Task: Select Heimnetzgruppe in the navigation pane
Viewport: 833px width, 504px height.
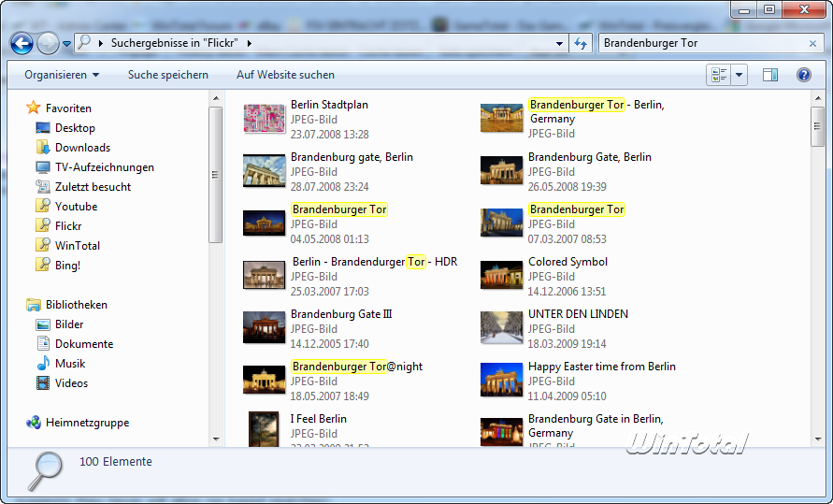Action: pos(87,423)
